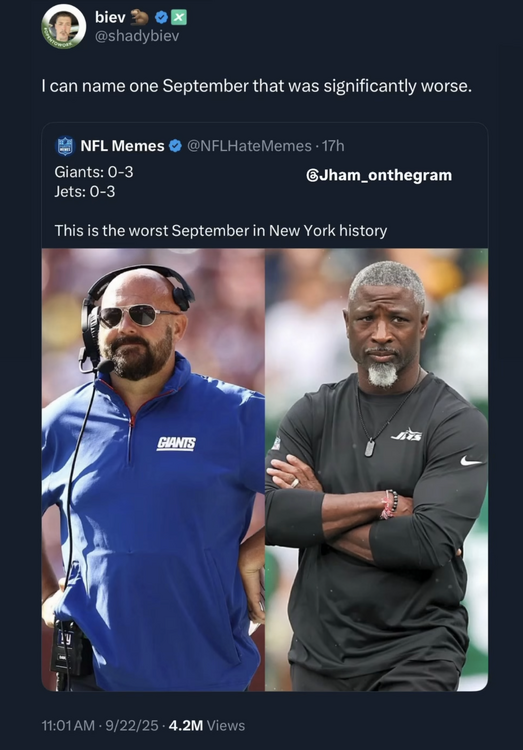The image size is (523, 750).
Task: Click the 17h timestamp on quoted tweet
Action: tap(333, 146)
